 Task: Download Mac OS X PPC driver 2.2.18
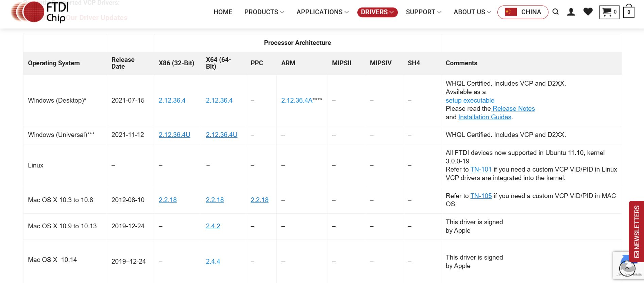click(259, 200)
